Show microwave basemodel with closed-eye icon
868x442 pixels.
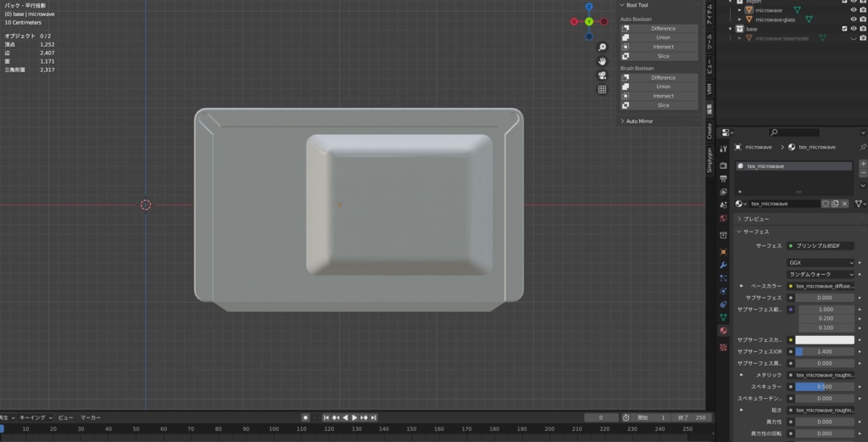[x=853, y=38]
